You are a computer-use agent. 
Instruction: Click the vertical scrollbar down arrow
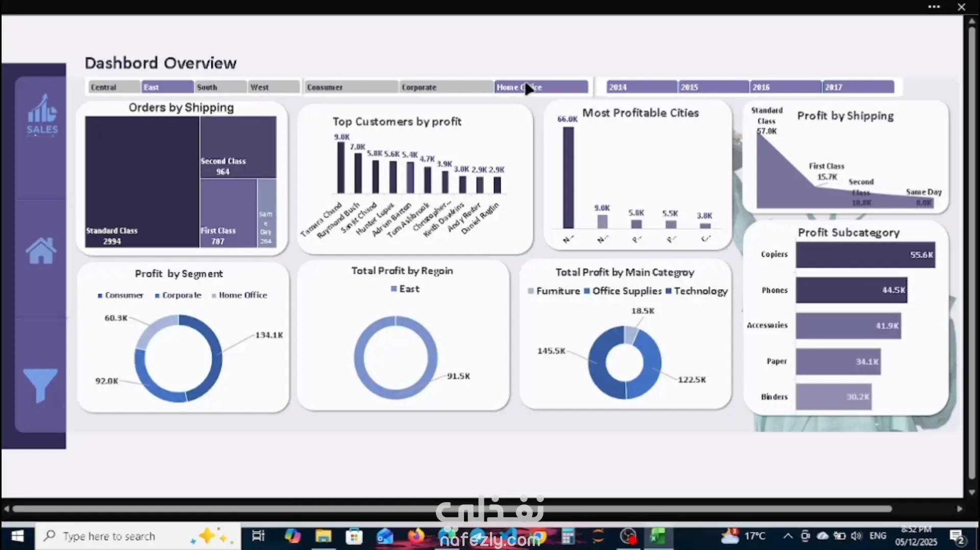pyautogui.click(x=972, y=492)
